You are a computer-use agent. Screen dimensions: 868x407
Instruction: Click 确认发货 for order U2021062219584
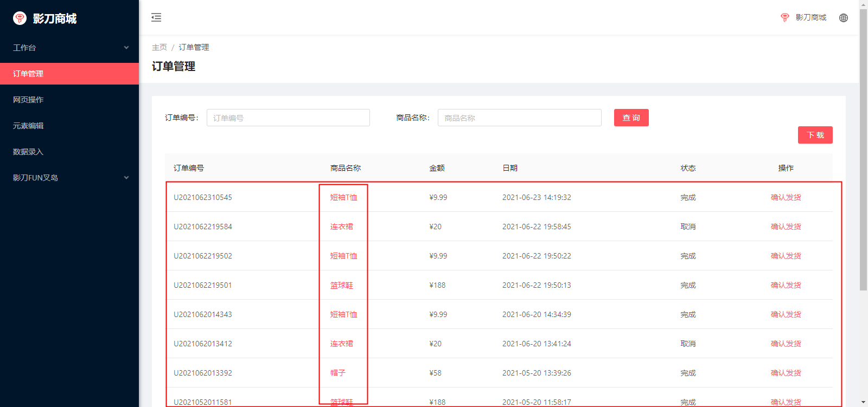click(x=786, y=227)
